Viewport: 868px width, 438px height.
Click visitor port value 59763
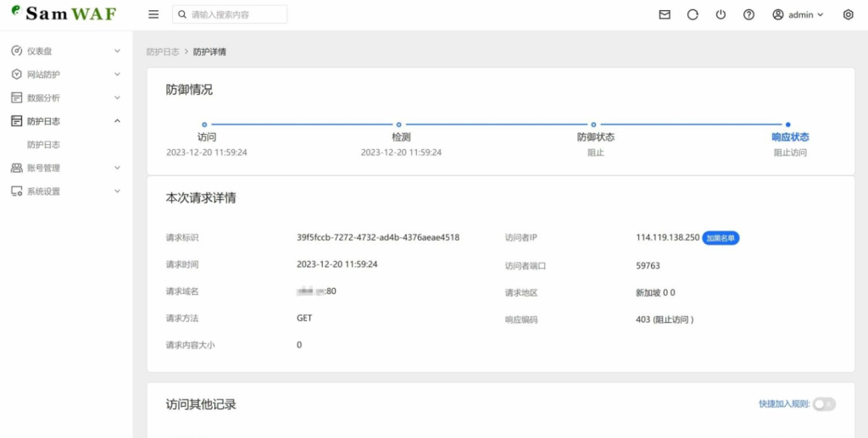[648, 265]
